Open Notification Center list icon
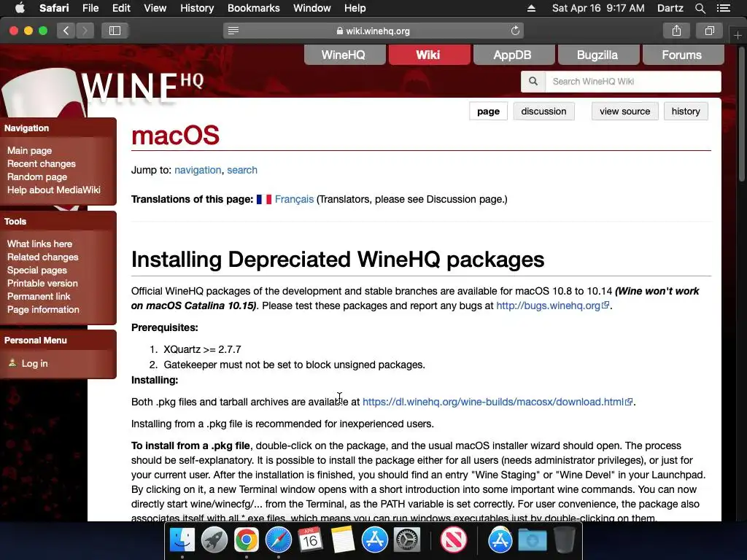The image size is (747, 560). [x=723, y=8]
